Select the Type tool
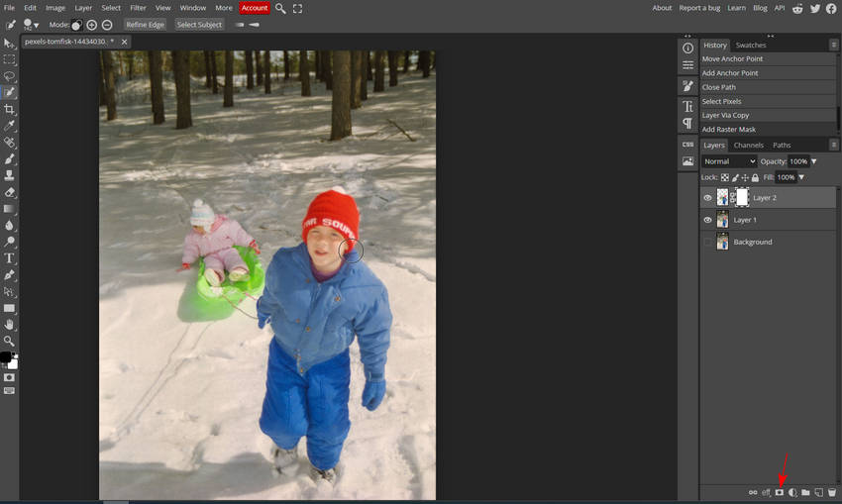This screenshot has width=842, height=504. [9, 258]
